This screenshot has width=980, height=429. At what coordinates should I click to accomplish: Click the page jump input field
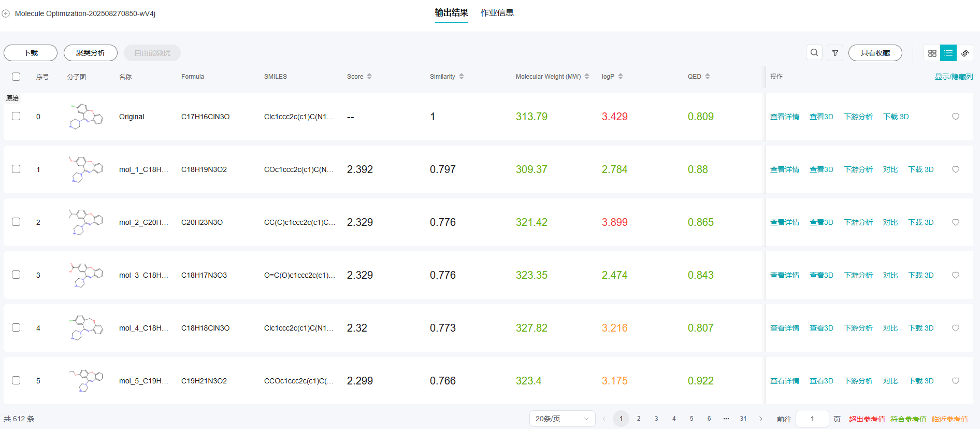pyautogui.click(x=812, y=419)
